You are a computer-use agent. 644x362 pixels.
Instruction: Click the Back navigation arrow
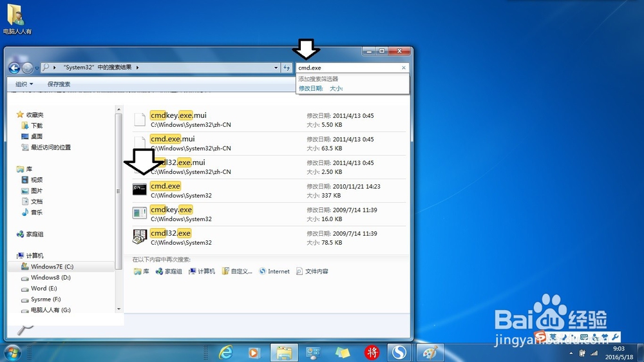click(14, 68)
